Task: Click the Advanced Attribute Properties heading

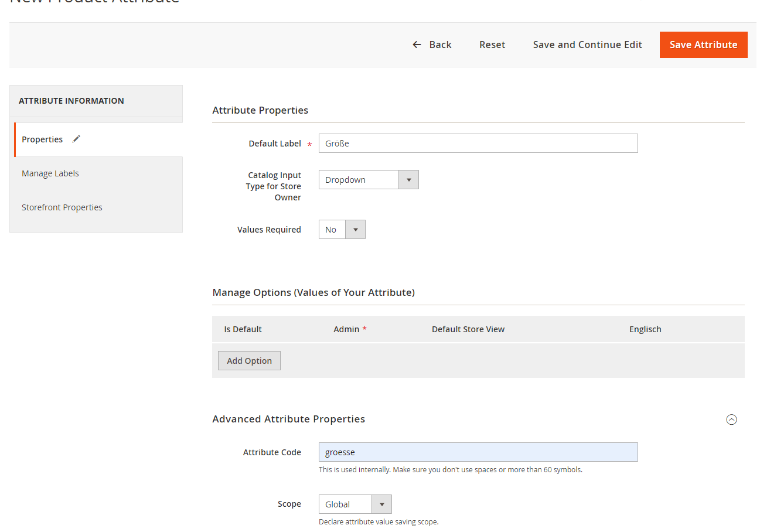Action: [x=289, y=419]
